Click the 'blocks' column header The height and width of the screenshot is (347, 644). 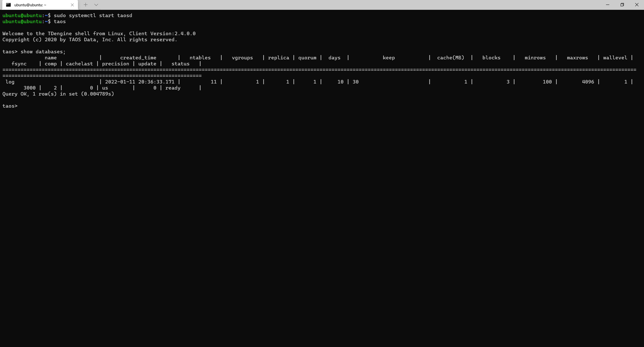pos(491,58)
